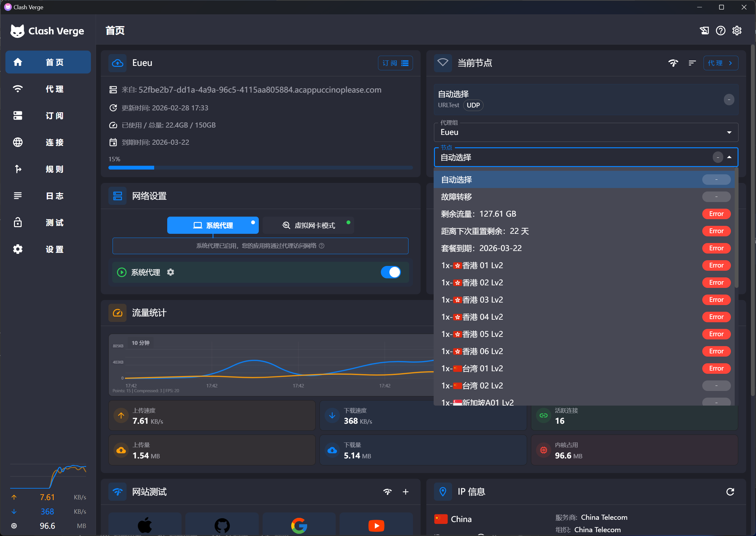
Task: Open settings gear in top header
Action: coord(737,31)
